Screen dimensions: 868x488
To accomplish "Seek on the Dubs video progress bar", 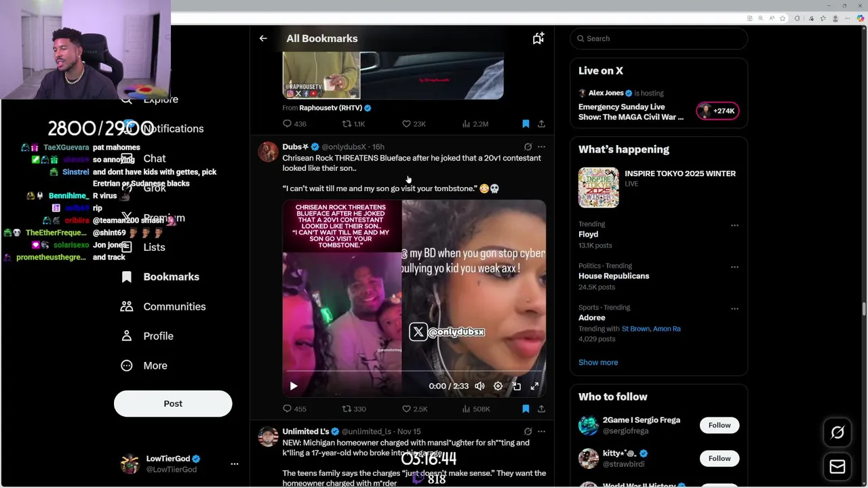I will point(414,371).
